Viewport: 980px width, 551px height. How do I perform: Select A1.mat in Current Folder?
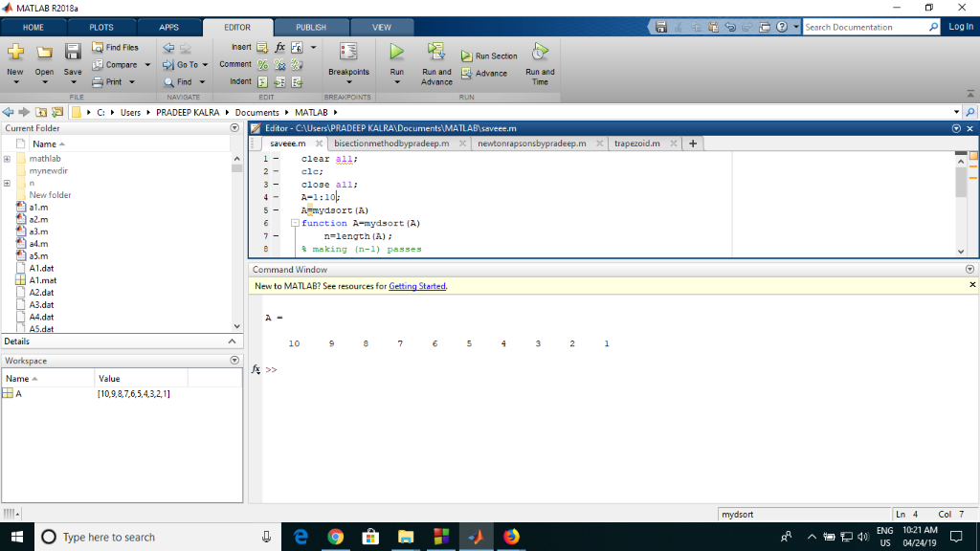point(42,280)
